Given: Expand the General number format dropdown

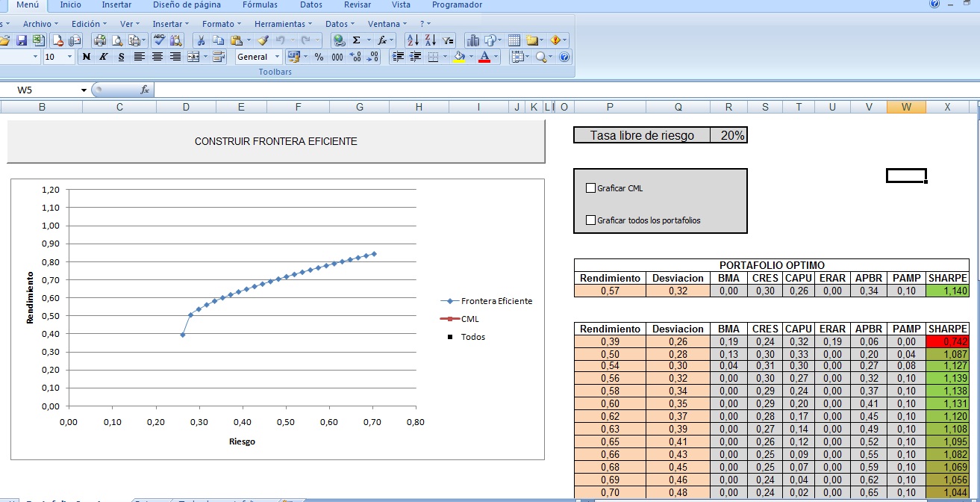Looking at the screenshot, I should [278, 57].
